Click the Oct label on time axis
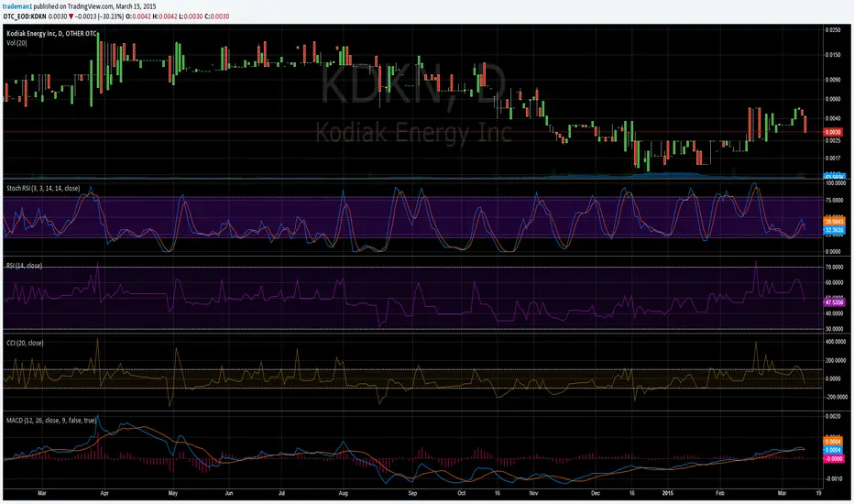 pos(461,493)
